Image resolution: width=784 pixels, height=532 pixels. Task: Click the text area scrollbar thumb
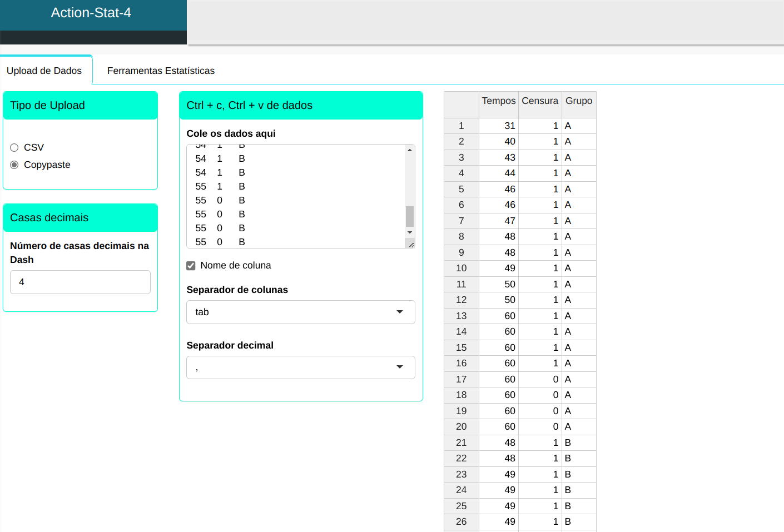pyautogui.click(x=410, y=216)
